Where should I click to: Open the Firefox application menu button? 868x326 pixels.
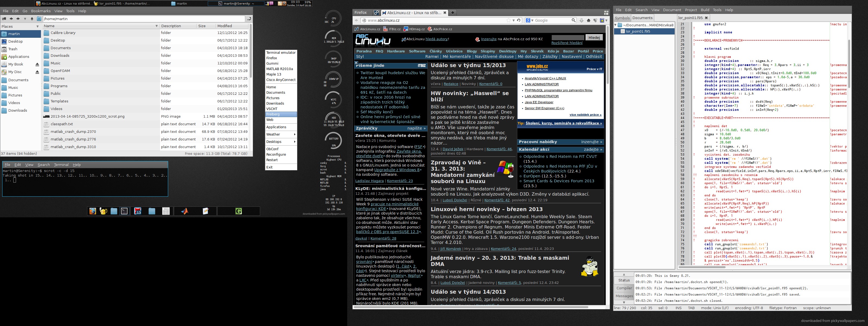[x=360, y=12]
